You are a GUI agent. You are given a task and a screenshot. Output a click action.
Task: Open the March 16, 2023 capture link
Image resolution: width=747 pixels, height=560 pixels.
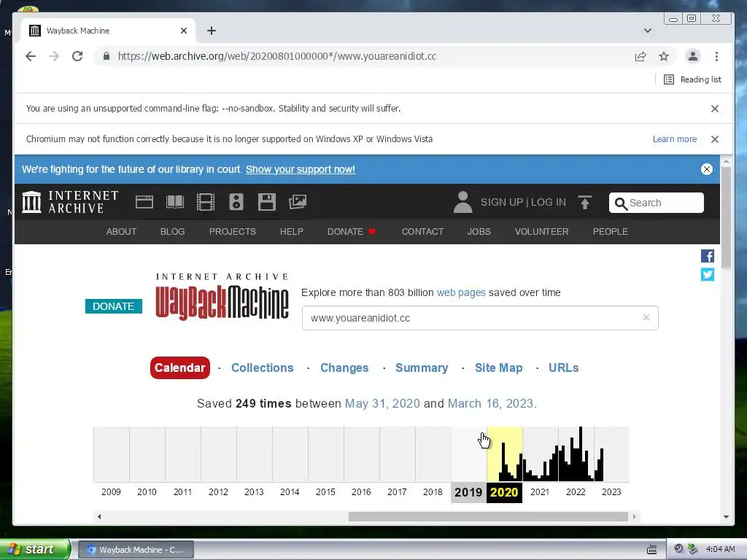coord(490,403)
